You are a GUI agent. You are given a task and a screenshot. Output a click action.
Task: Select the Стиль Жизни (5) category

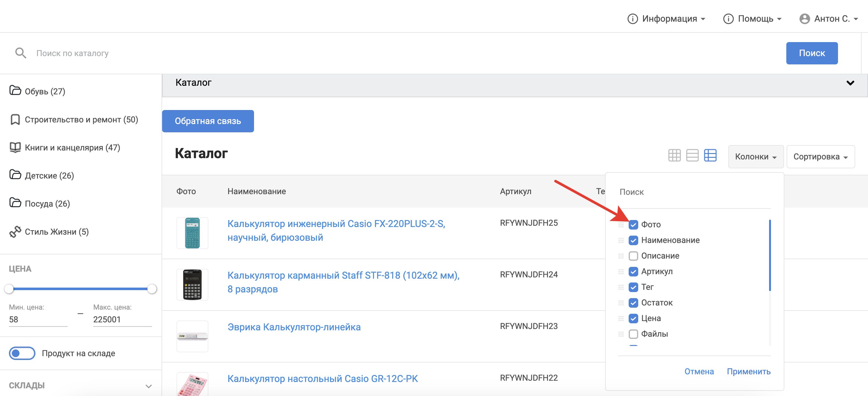(x=56, y=232)
